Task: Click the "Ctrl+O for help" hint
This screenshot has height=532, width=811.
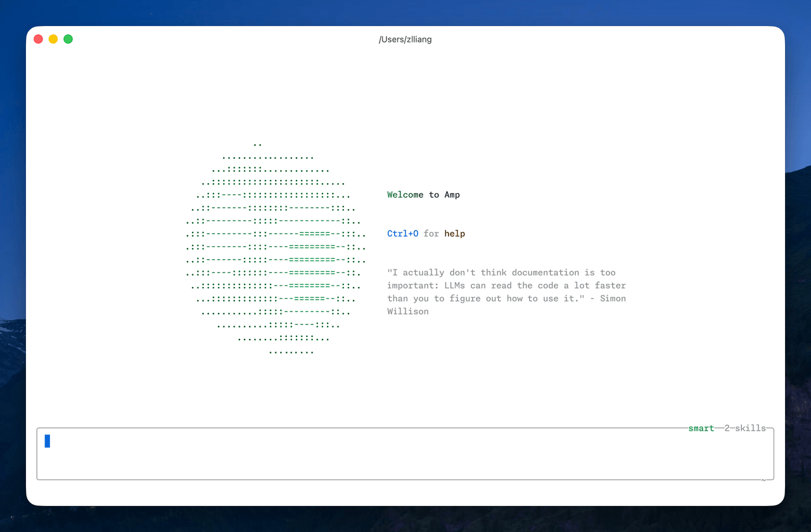Action: click(x=426, y=234)
